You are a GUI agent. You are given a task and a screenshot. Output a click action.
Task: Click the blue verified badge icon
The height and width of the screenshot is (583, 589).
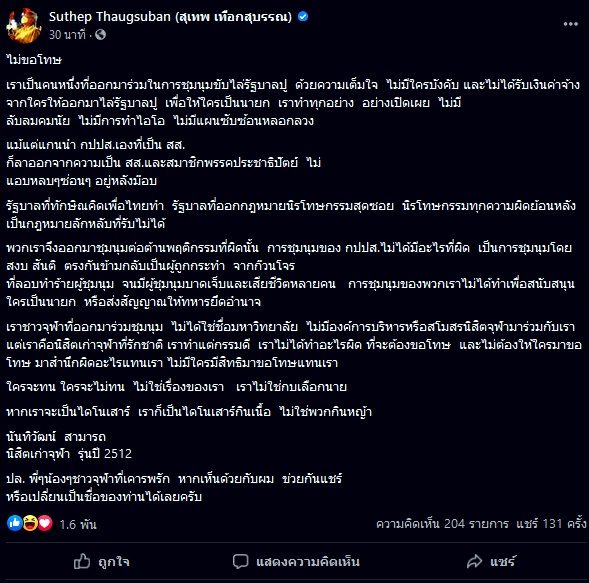[303, 17]
